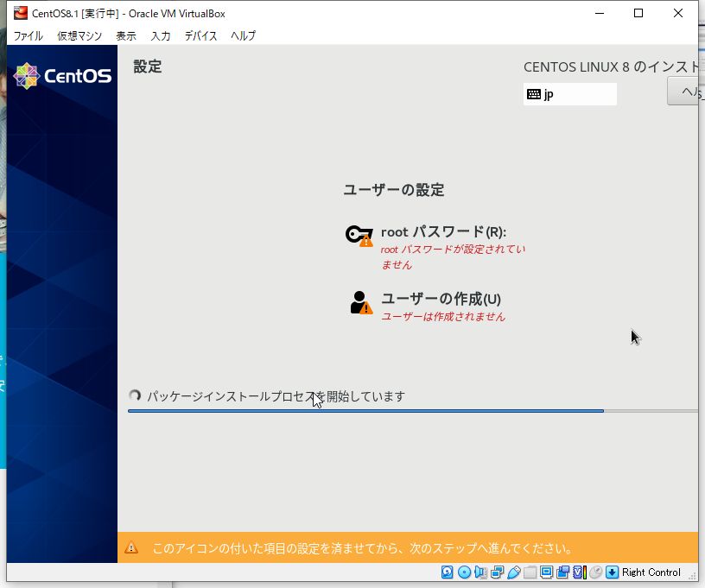Minimize the VirtualBox window
Image resolution: width=705 pixels, height=588 pixels.
tap(600, 13)
